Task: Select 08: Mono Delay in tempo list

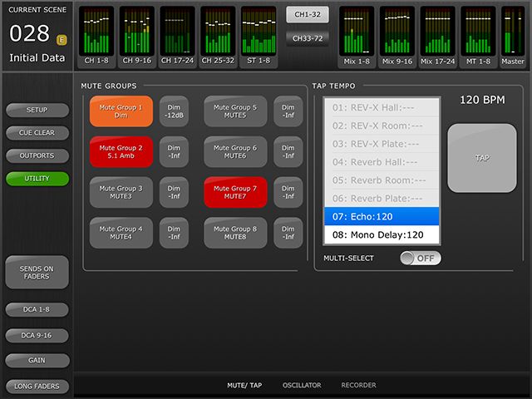Action: pos(382,235)
